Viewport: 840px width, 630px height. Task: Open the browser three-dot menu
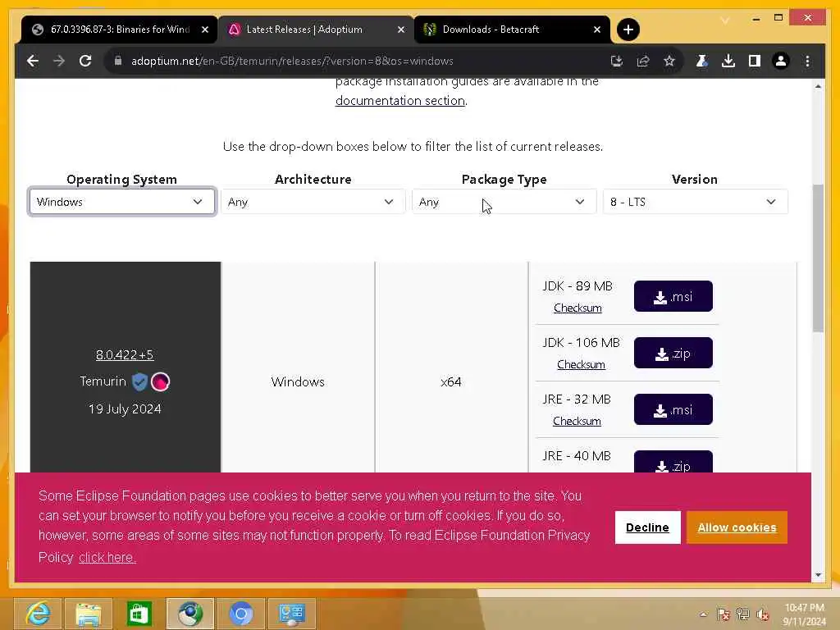pos(807,61)
